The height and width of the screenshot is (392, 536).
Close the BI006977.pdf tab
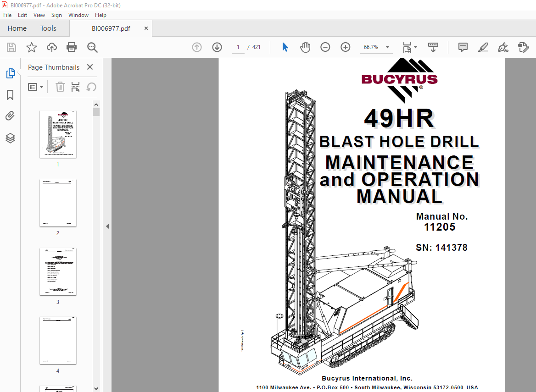coord(146,28)
